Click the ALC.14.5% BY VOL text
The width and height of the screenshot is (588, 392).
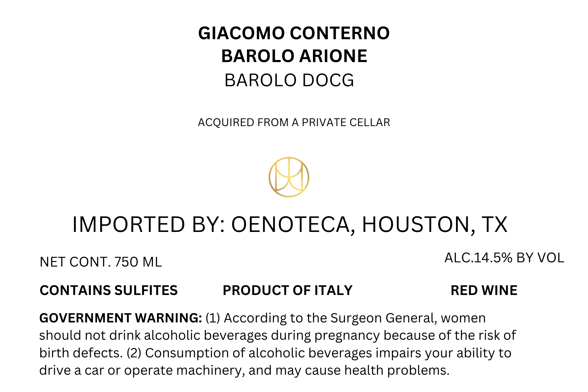click(504, 258)
